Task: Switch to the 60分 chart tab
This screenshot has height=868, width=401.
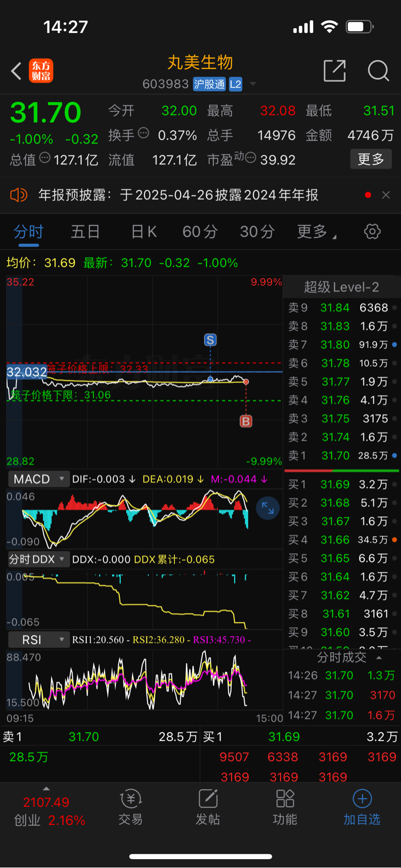Action: [200, 232]
